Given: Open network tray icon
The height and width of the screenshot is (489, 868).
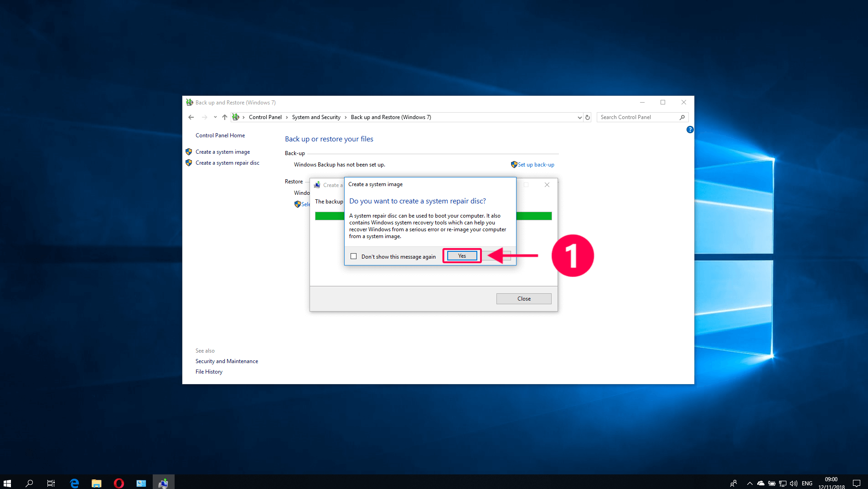Looking at the screenshot, I should [783, 484].
